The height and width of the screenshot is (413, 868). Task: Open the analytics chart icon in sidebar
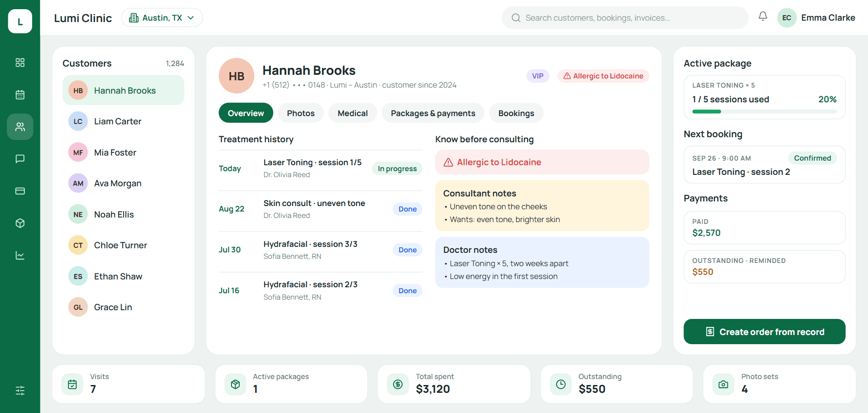point(20,255)
